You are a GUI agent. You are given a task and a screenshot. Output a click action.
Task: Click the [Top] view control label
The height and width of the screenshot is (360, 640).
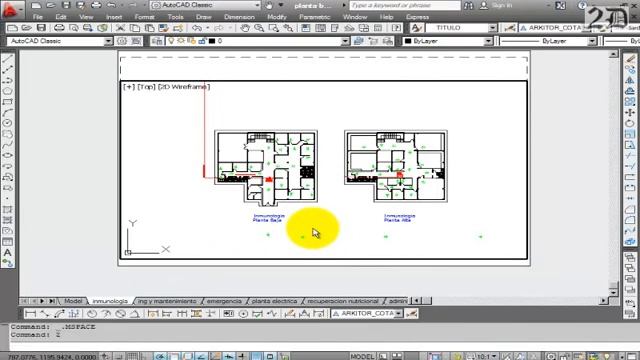146,87
